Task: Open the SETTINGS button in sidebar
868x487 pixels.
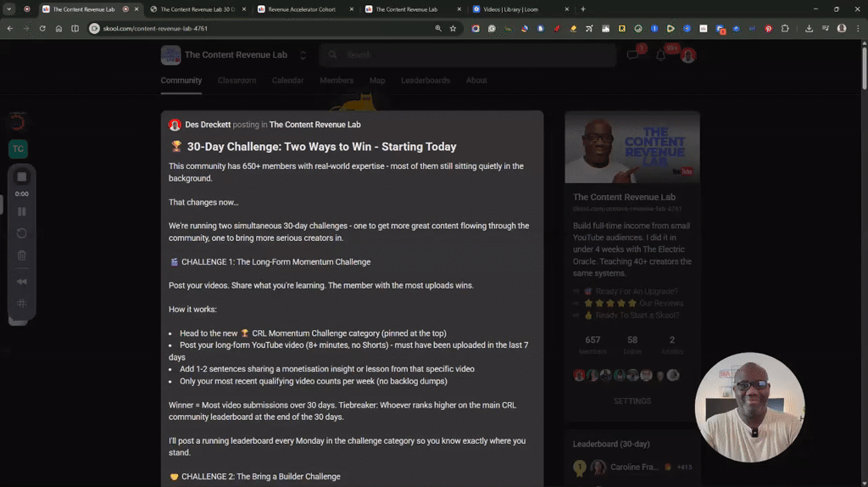Action: [x=632, y=401]
